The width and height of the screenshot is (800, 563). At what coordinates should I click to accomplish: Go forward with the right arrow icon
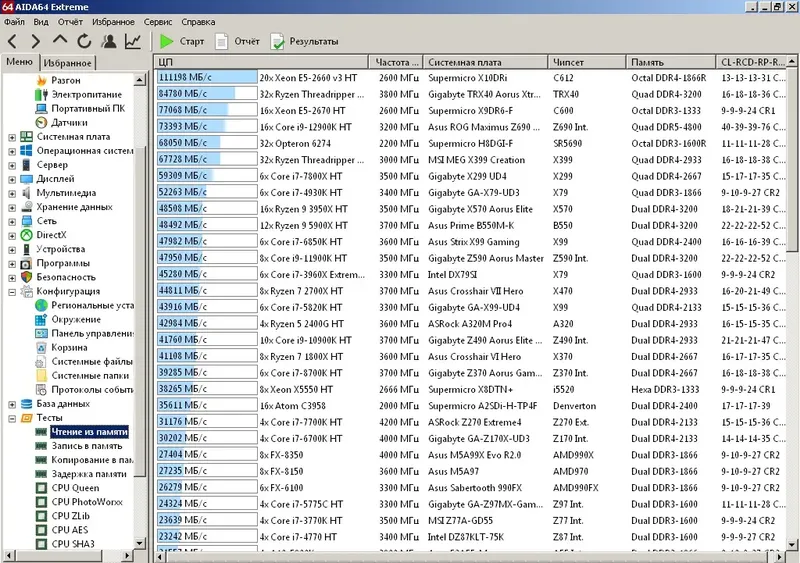tap(36, 41)
